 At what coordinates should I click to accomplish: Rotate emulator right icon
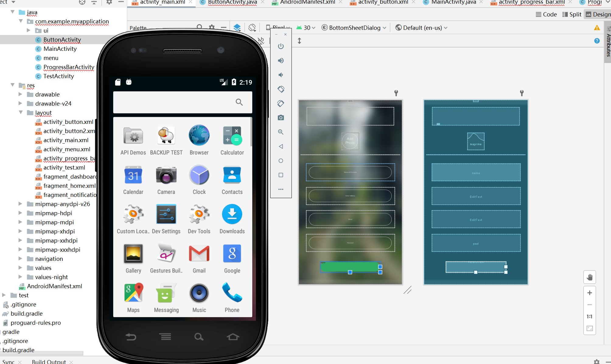pyautogui.click(x=281, y=103)
